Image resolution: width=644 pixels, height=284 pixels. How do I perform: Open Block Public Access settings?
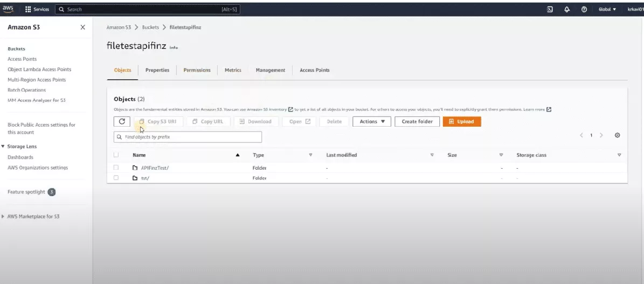[41, 129]
